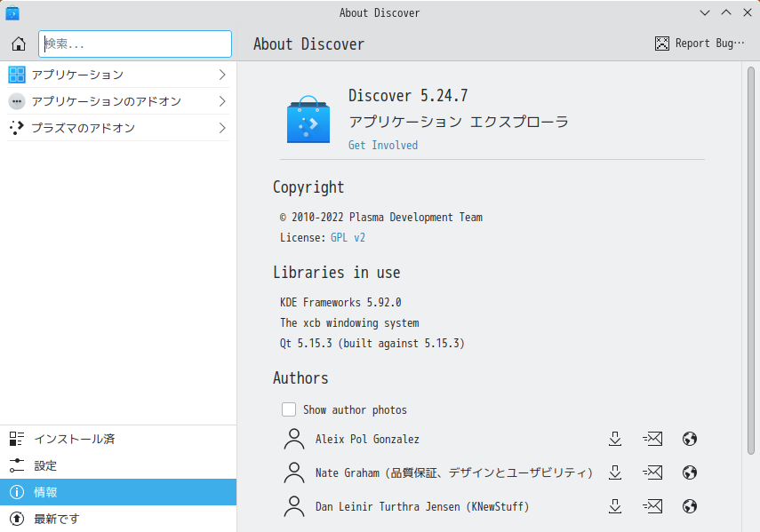Click the アプリケーションのアドオン icon
The image size is (760, 532).
click(15, 101)
